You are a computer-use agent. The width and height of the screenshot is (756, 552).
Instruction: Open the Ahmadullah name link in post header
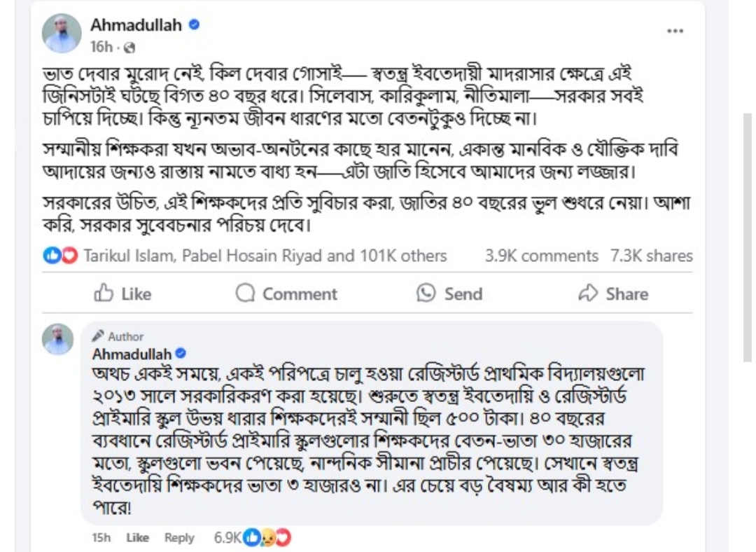pos(136,25)
